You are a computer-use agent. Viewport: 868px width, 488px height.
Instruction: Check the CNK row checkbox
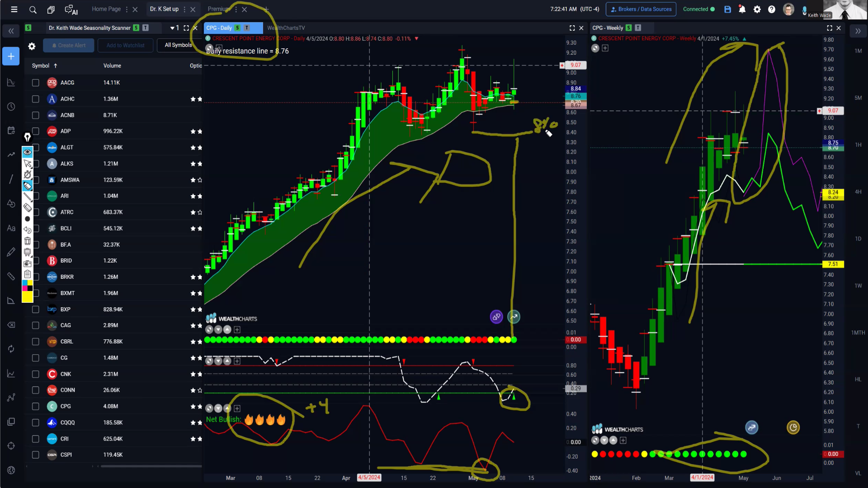(x=35, y=374)
